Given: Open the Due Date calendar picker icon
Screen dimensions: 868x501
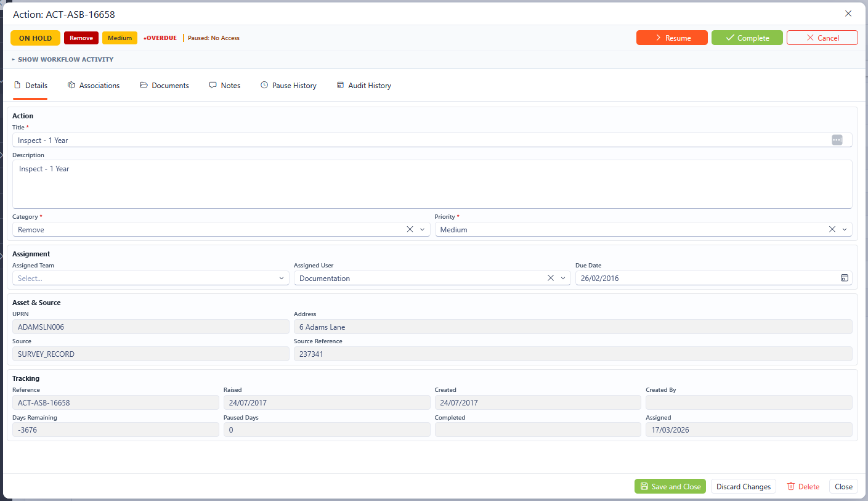Looking at the screenshot, I should click(x=844, y=278).
